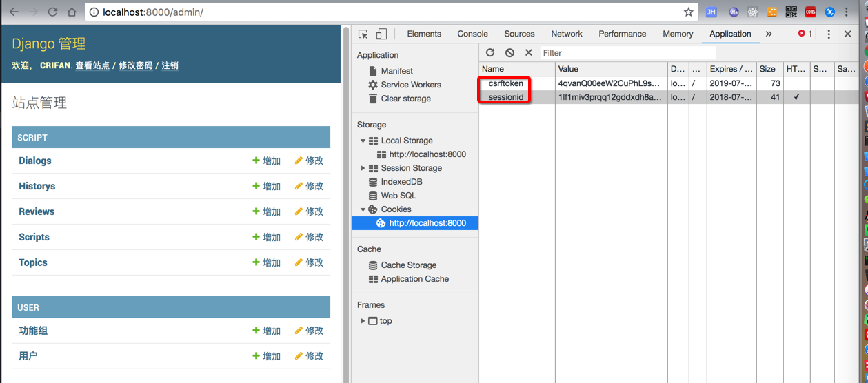Select the sessionid cookie row
This screenshot has width=868, height=383.
click(668, 97)
